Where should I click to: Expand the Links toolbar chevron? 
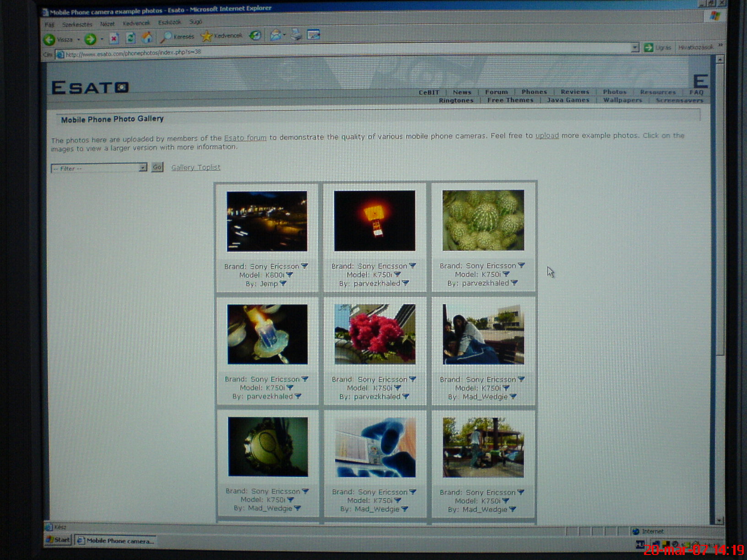pos(720,45)
